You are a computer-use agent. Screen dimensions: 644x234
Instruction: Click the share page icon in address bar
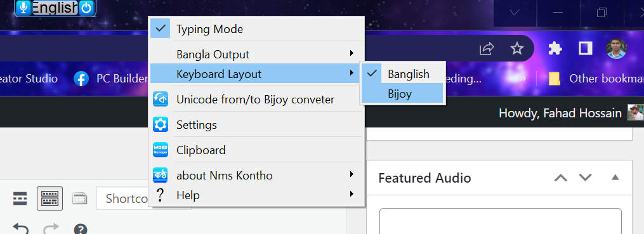(x=486, y=49)
